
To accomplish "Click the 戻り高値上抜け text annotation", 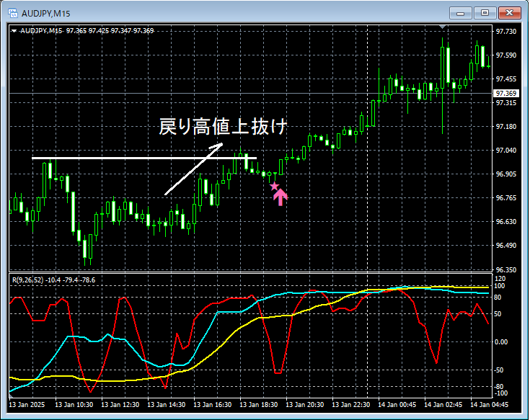I will [x=223, y=127].
